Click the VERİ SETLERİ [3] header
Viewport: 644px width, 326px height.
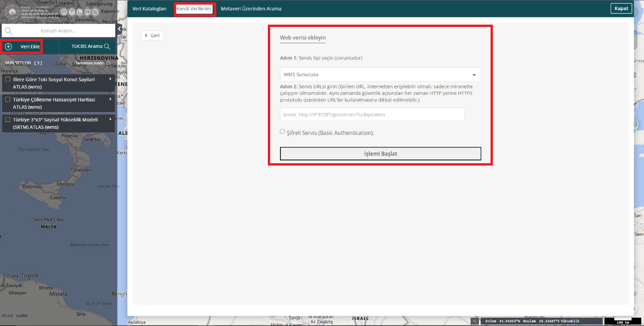[23, 63]
